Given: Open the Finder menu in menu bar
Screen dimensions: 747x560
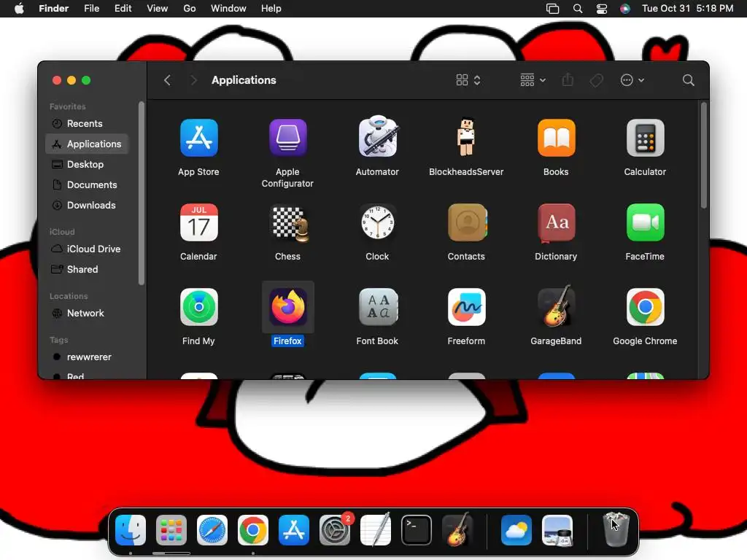Looking at the screenshot, I should tap(53, 9).
